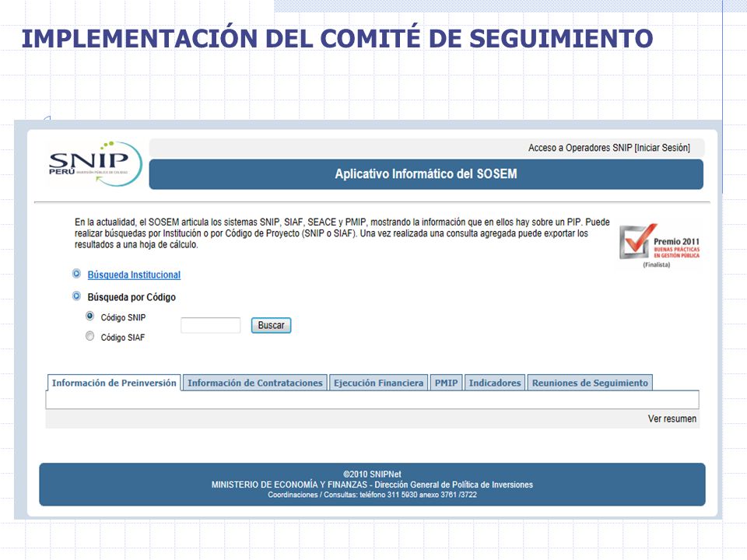Click the Premio 2011 award badge
Image resolution: width=747 pixels, height=560 pixels.
(x=660, y=245)
